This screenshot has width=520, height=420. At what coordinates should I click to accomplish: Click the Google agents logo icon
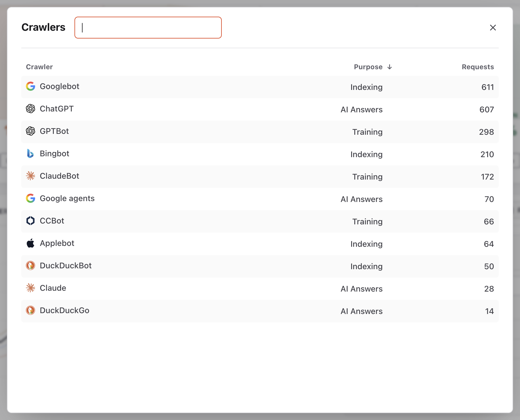[x=30, y=198]
